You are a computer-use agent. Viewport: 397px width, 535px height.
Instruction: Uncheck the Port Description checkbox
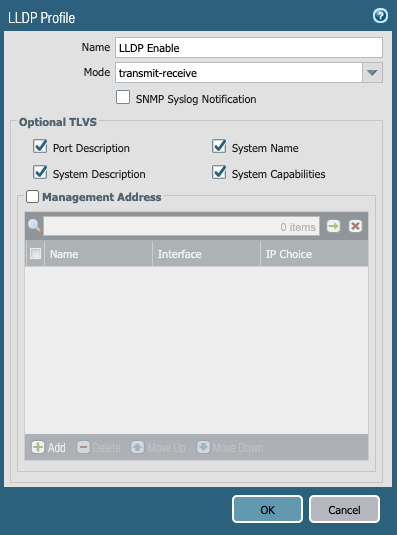40,146
